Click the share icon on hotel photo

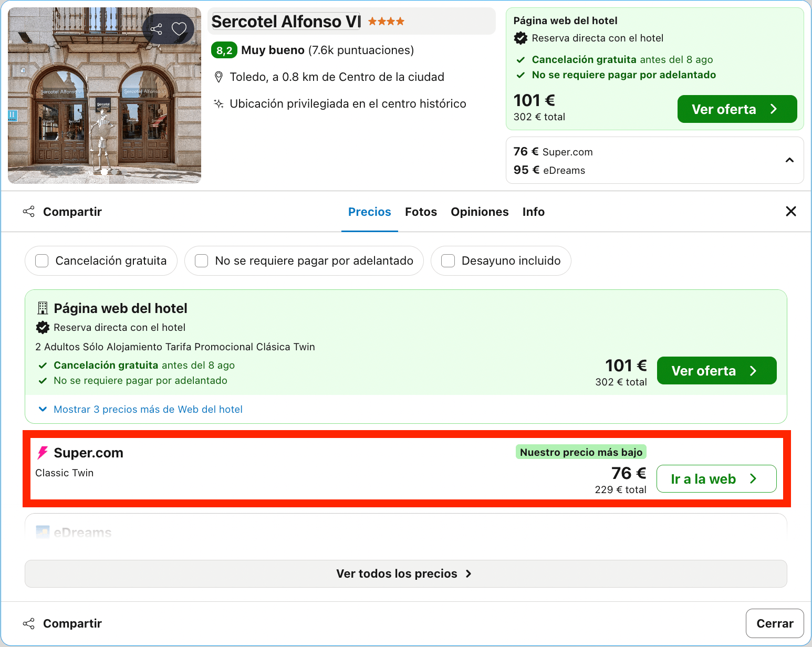click(157, 29)
